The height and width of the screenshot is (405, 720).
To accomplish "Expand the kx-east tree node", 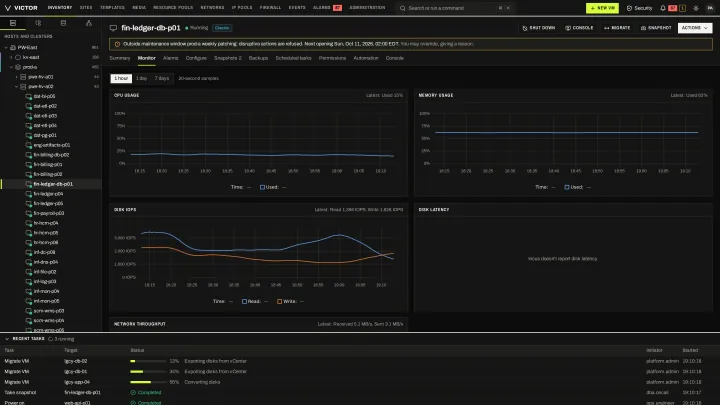I will coord(11,57).
